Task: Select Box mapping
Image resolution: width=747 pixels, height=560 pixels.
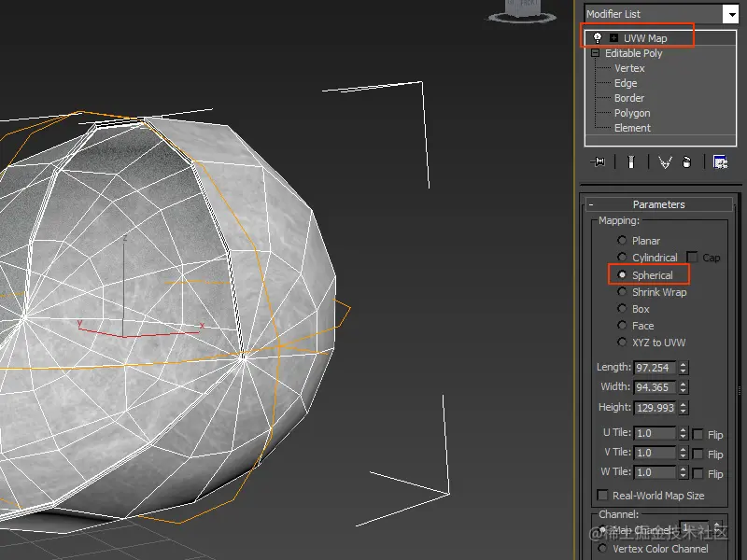Action: pyautogui.click(x=622, y=309)
